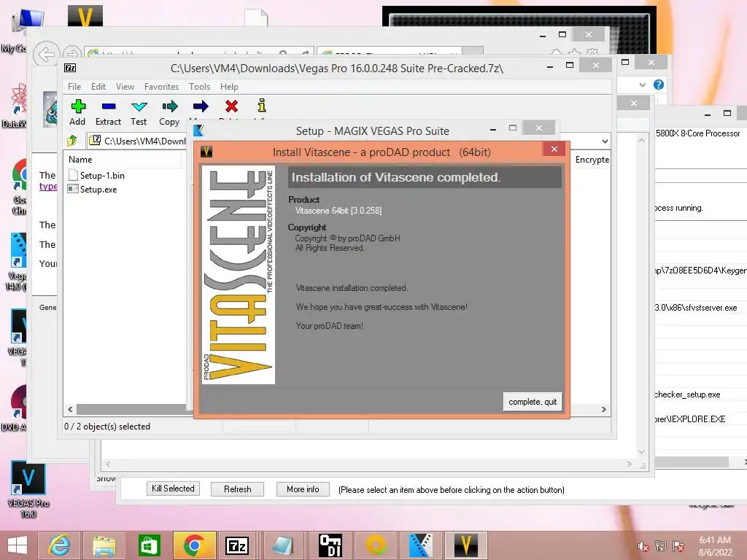
Task: Switch to 7-Zip taskbar icon
Action: (239, 545)
